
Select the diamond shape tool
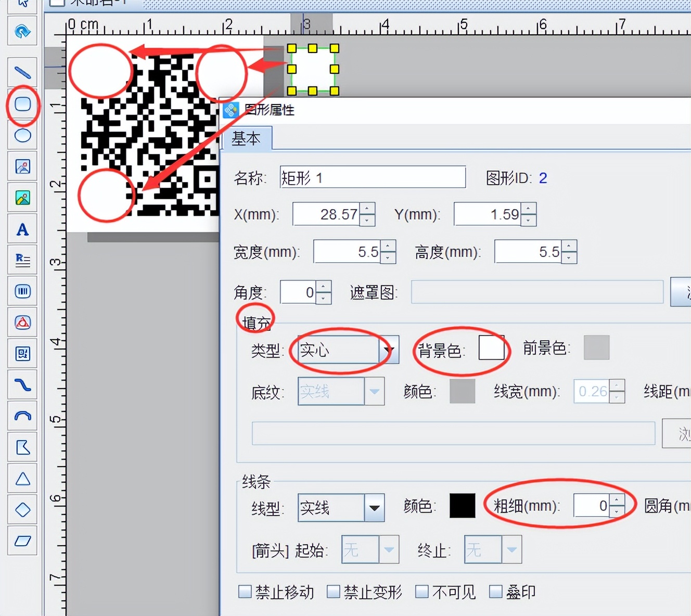(x=22, y=510)
